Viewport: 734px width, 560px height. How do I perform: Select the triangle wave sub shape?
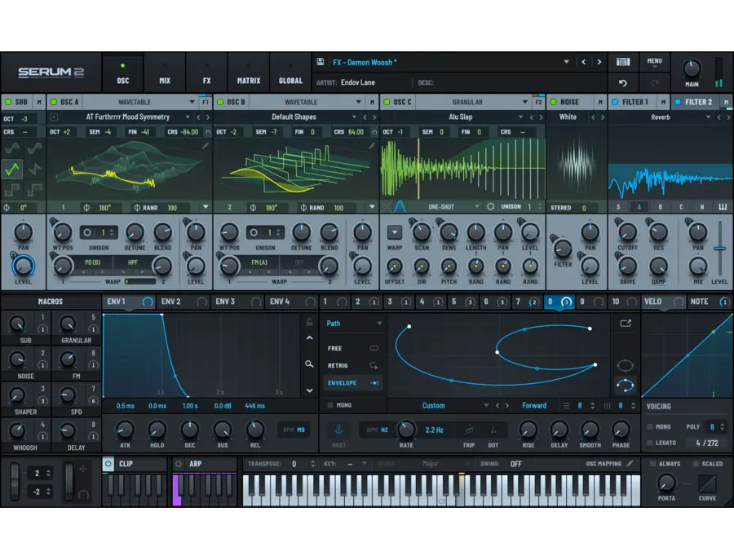coord(11,169)
